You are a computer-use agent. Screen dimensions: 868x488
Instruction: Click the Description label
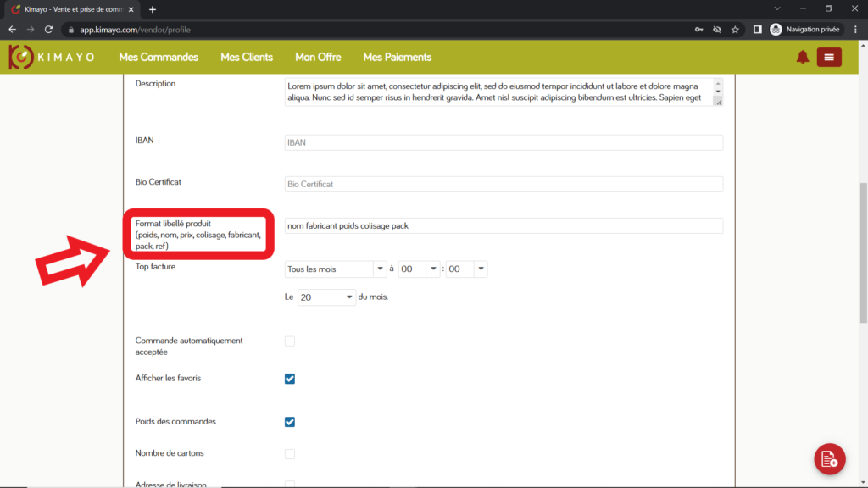(155, 84)
